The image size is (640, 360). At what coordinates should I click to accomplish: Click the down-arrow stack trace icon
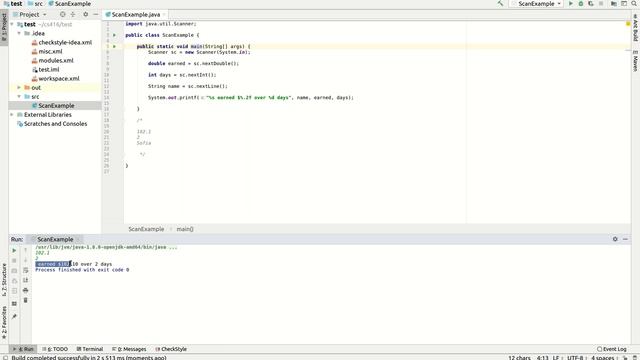pyautogui.click(x=25, y=260)
